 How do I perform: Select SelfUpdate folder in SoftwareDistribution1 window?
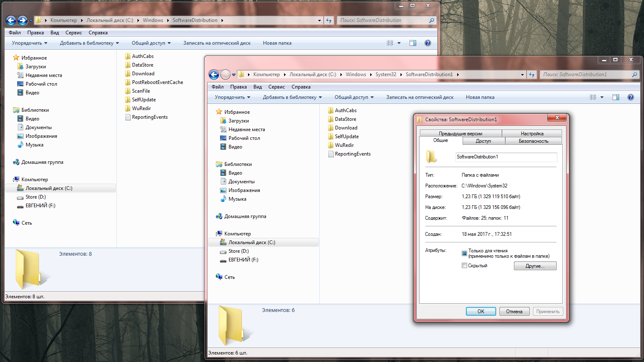[343, 137]
